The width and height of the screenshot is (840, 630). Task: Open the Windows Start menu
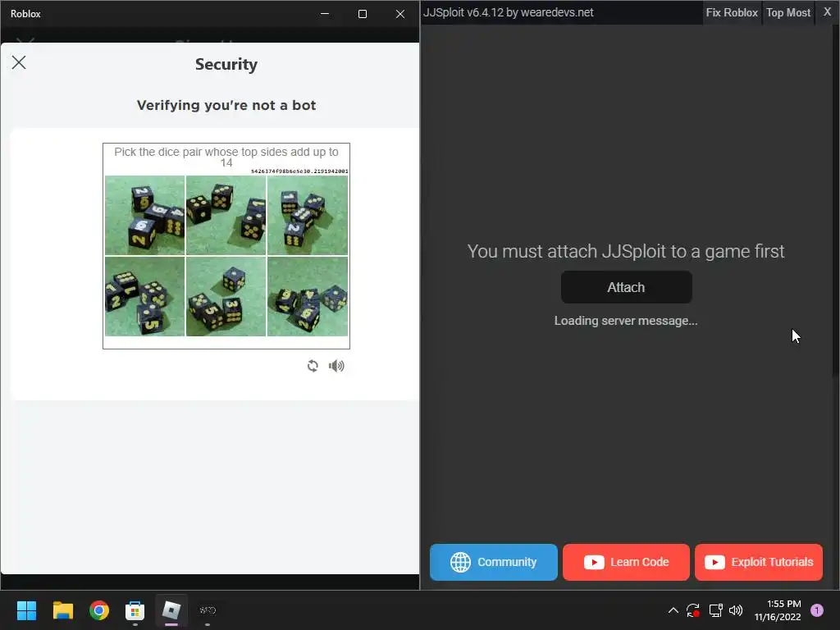click(26, 610)
